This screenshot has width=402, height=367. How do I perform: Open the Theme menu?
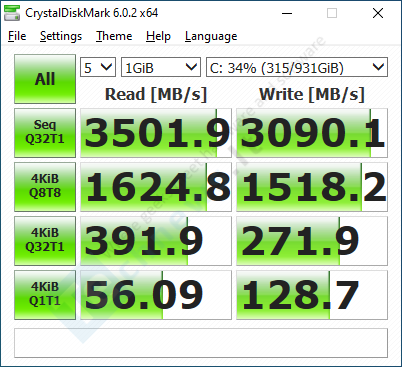(114, 36)
